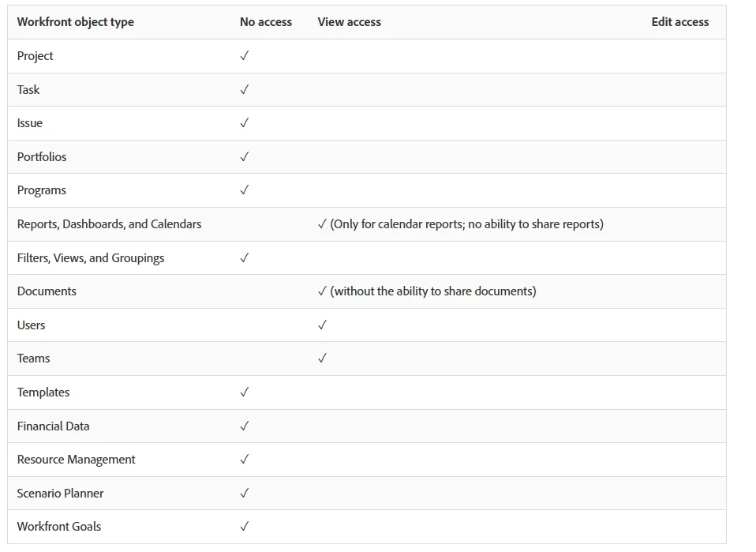Click the Portfolios row checkmark
The height and width of the screenshot is (552, 756).
[x=245, y=157]
